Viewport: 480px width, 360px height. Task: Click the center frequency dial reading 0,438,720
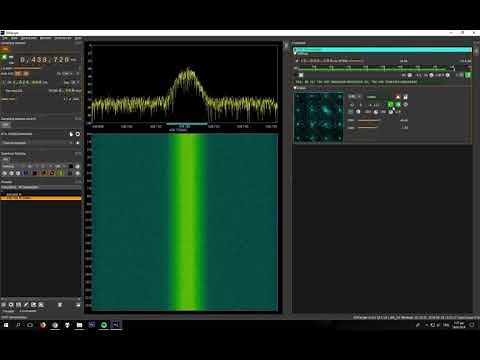click(45, 60)
